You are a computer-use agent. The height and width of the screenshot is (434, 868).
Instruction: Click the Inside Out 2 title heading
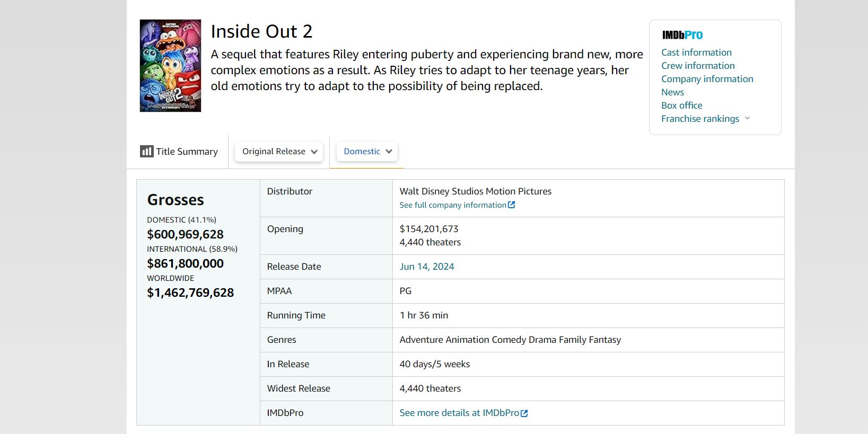pos(261,31)
